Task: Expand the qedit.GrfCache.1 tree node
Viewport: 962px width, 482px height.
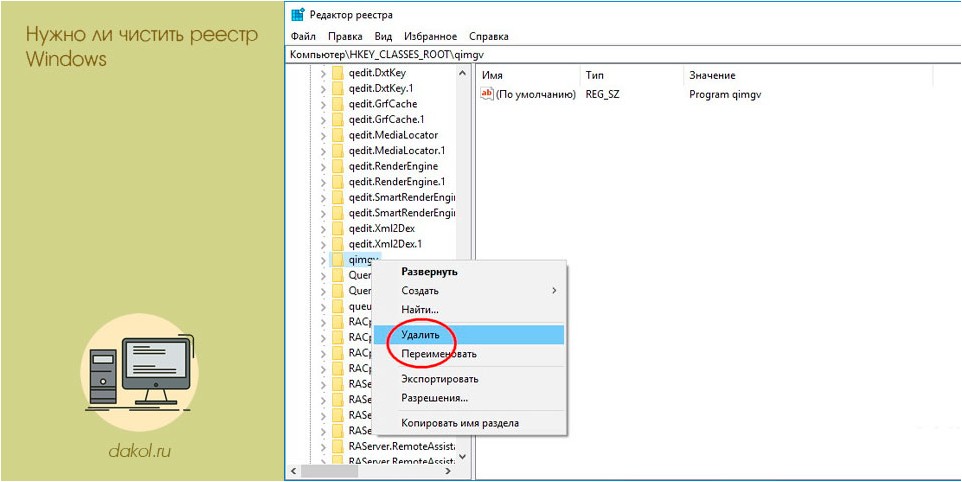Action: coord(323,119)
